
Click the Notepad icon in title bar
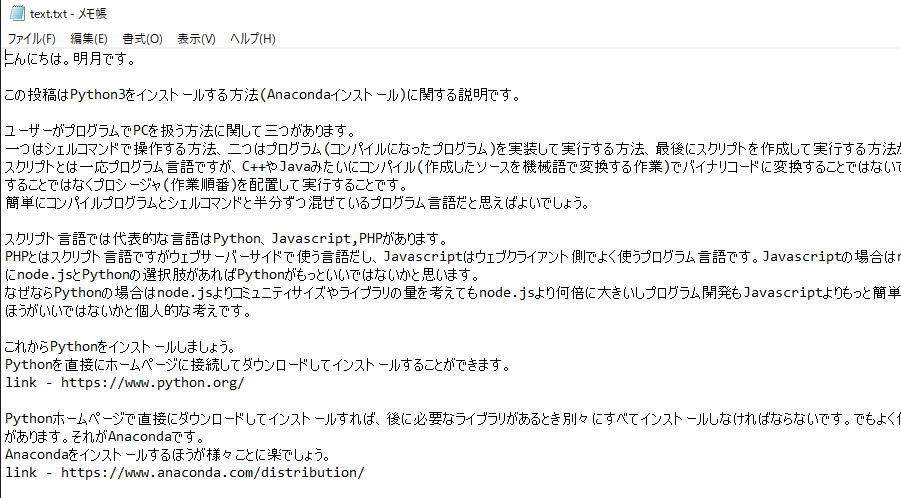click(17, 13)
